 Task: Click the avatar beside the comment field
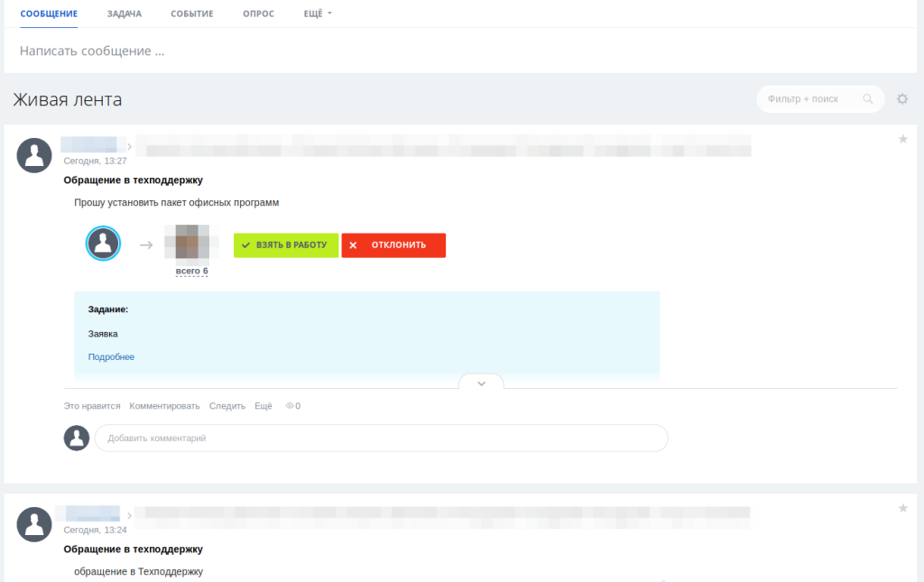tap(77, 439)
